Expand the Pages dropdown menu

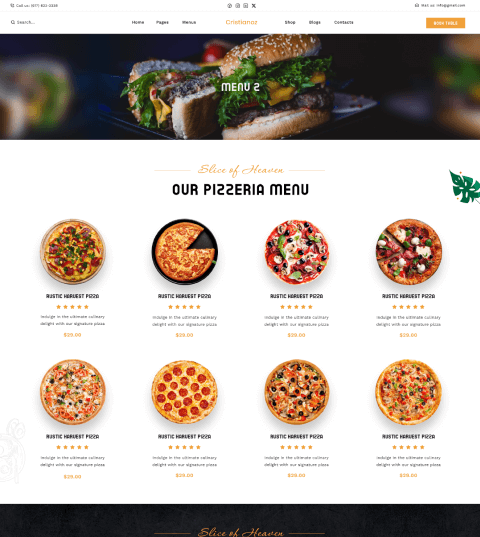coord(162,22)
